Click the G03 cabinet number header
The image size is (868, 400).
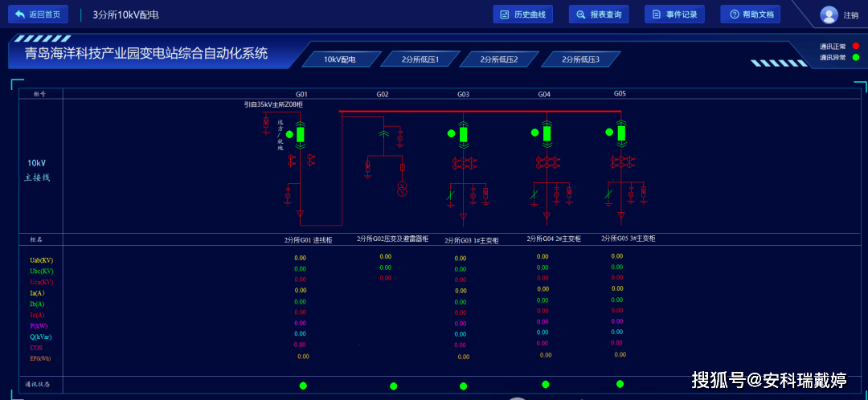pyautogui.click(x=464, y=95)
